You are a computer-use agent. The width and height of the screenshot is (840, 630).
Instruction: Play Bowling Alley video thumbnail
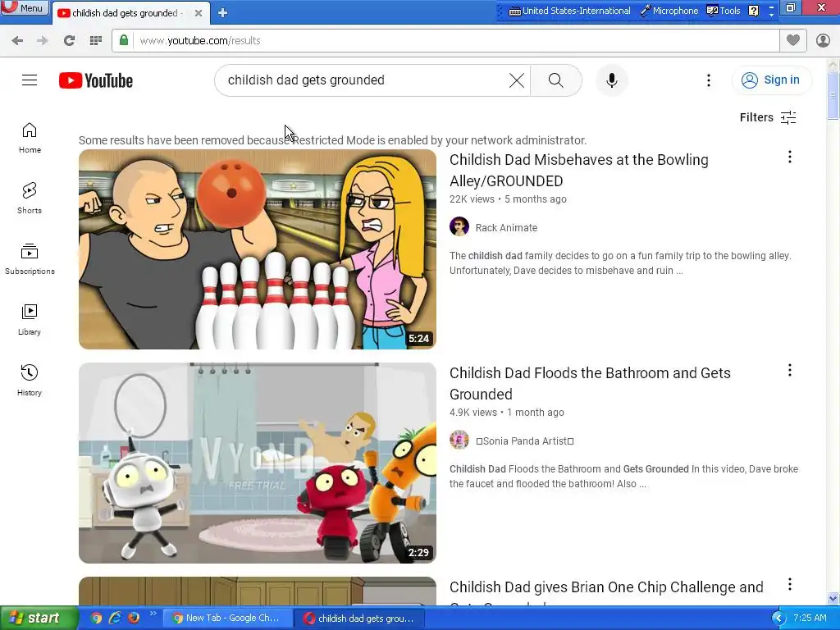coord(257,249)
